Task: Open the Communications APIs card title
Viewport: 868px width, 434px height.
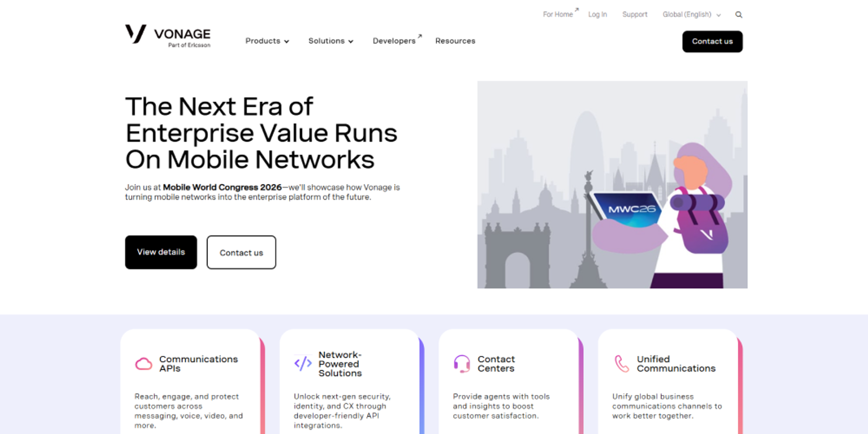Action: pos(198,363)
